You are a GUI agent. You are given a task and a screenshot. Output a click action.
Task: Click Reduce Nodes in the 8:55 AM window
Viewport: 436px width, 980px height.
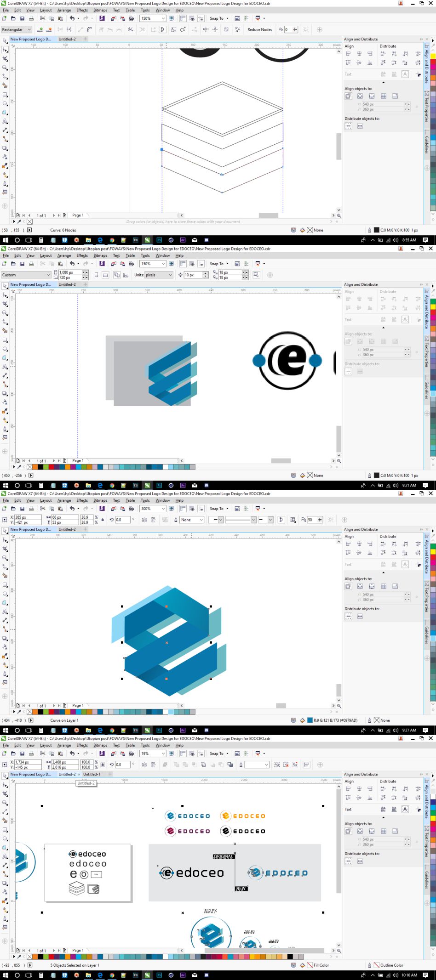pos(259,29)
